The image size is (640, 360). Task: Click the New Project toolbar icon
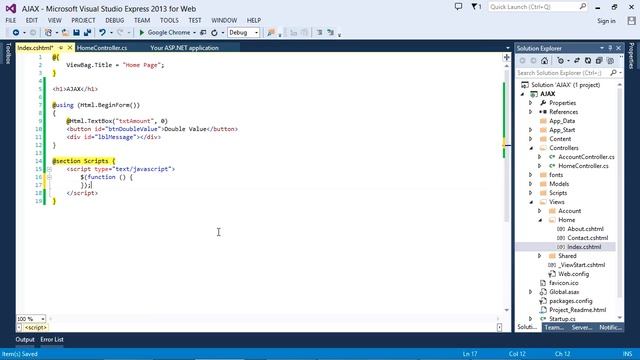(48, 33)
